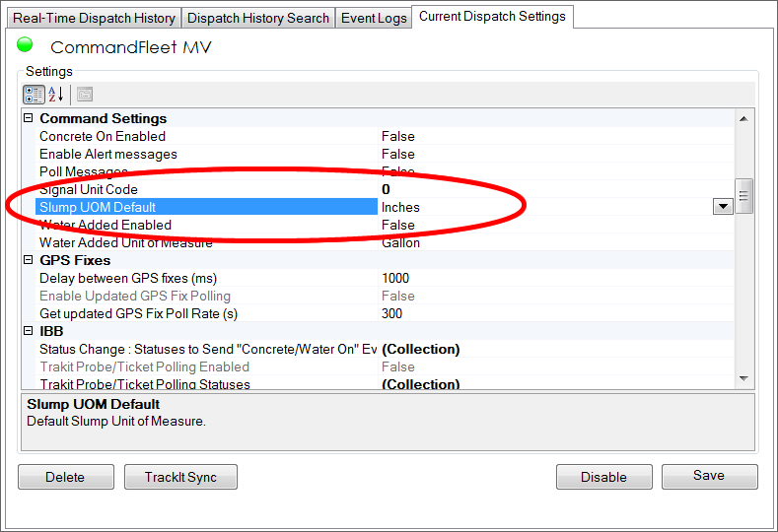Select Enable Updated GPS Fix Polling row
Viewport: 778px width, 532px height.
coord(386,296)
